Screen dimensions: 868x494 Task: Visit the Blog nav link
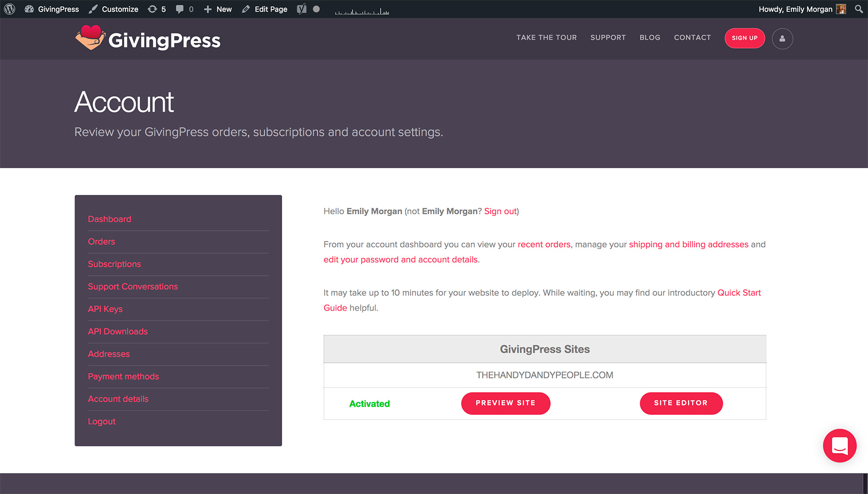(650, 38)
